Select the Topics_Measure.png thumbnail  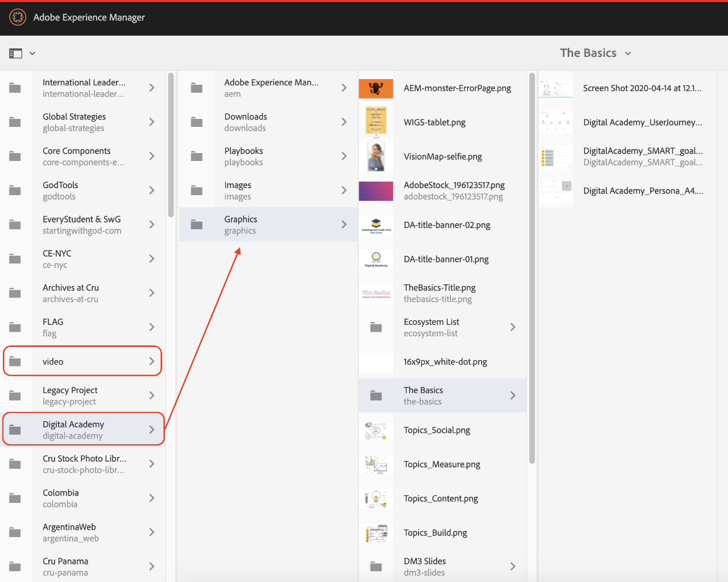click(x=376, y=465)
